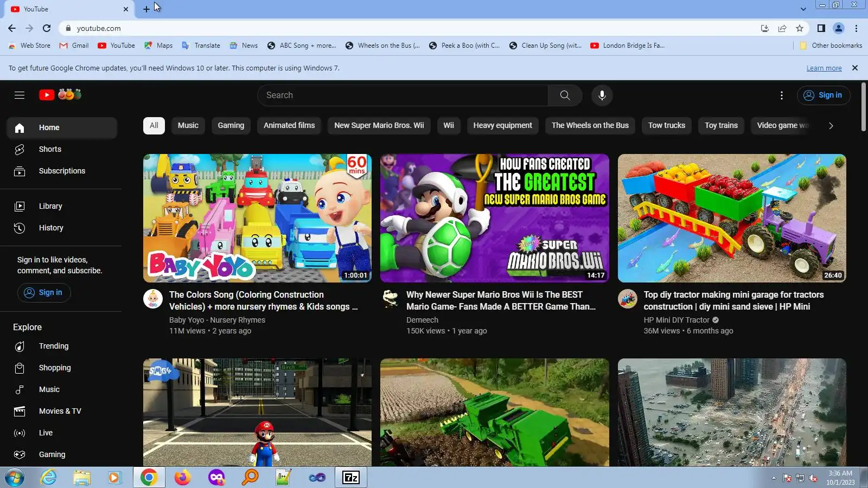Show hidden system tray icons arrow
The image size is (868, 488).
click(x=774, y=478)
